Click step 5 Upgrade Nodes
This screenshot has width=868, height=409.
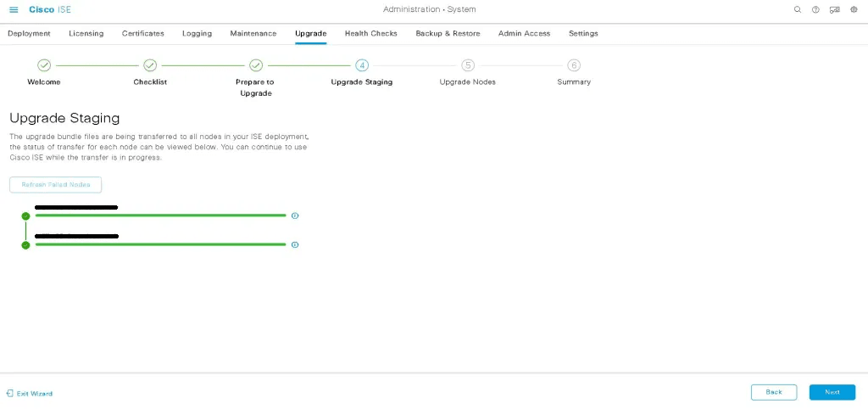[x=468, y=65]
